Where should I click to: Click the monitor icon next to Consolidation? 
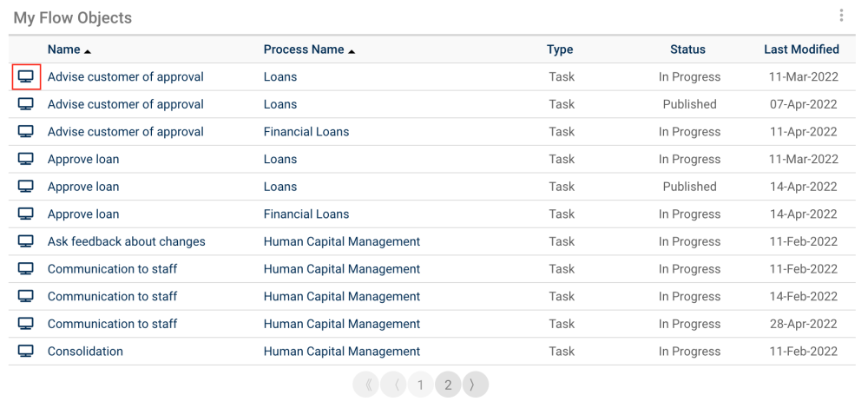pos(26,352)
